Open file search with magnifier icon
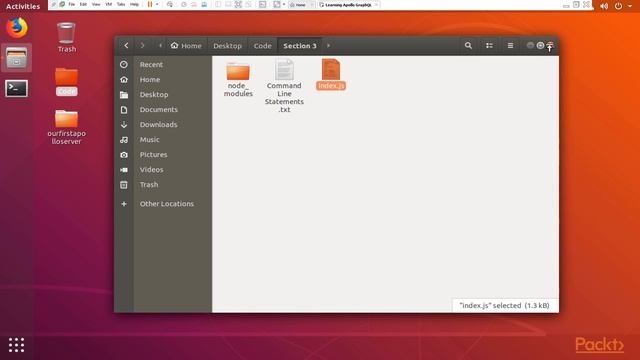640x360 pixels. [x=468, y=46]
